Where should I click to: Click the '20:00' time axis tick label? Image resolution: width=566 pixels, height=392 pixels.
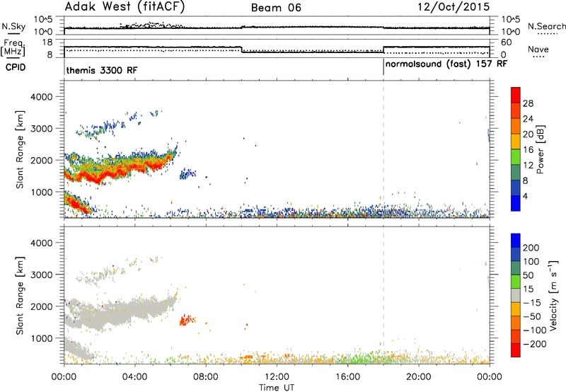419,377
